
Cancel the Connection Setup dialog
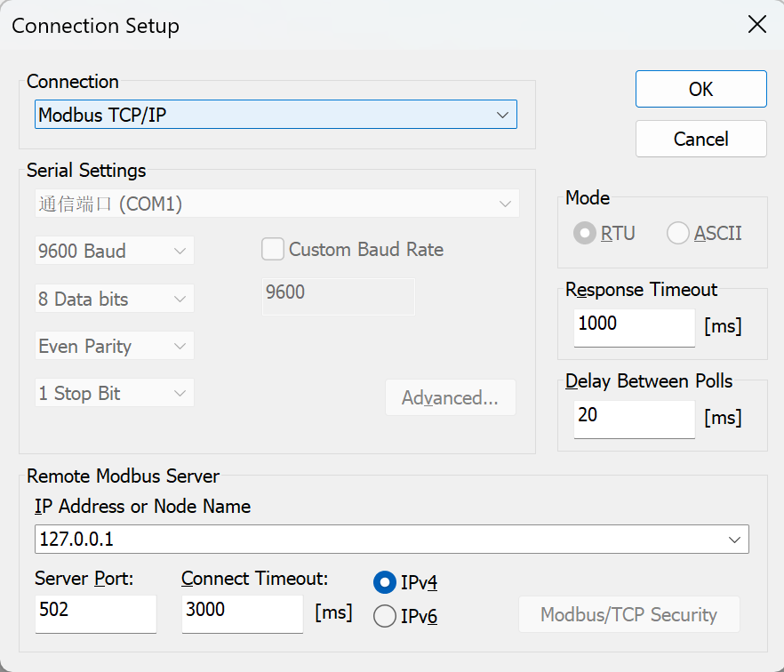[x=700, y=139]
